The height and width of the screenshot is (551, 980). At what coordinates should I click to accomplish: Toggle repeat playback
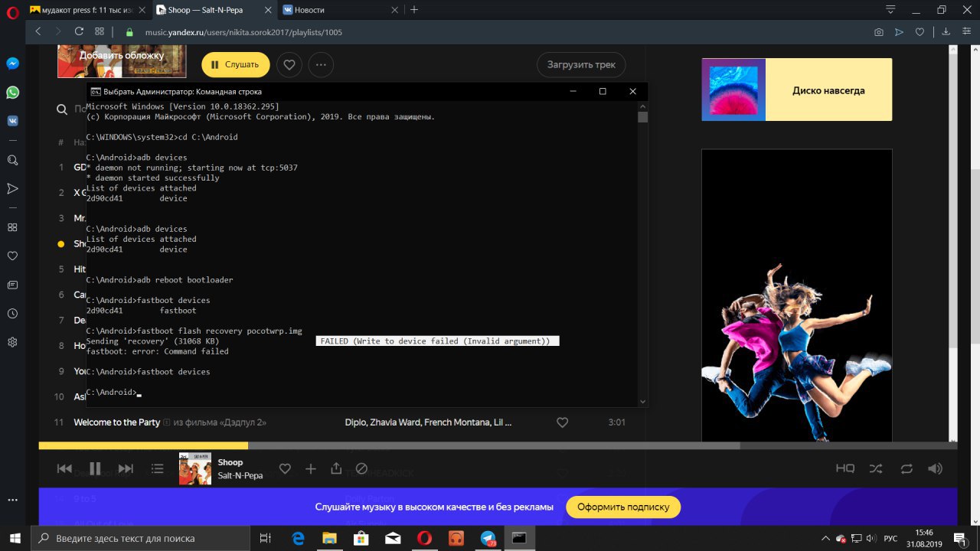[906, 468]
